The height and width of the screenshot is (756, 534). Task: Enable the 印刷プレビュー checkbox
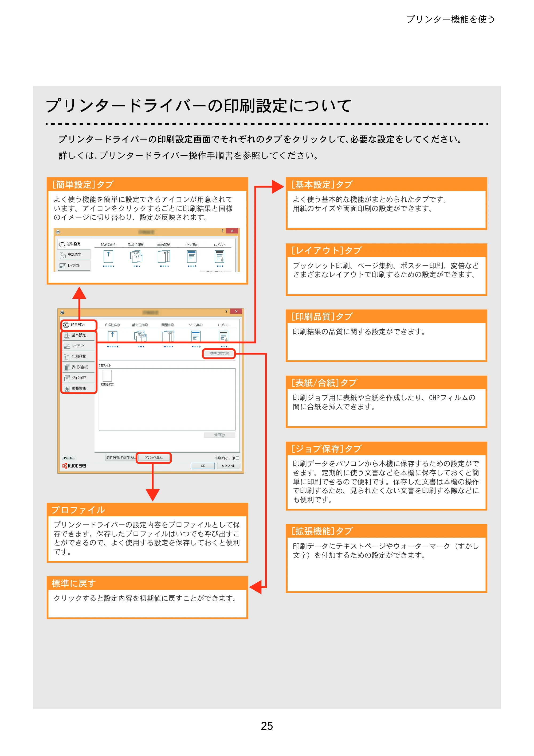pos(238,458)
